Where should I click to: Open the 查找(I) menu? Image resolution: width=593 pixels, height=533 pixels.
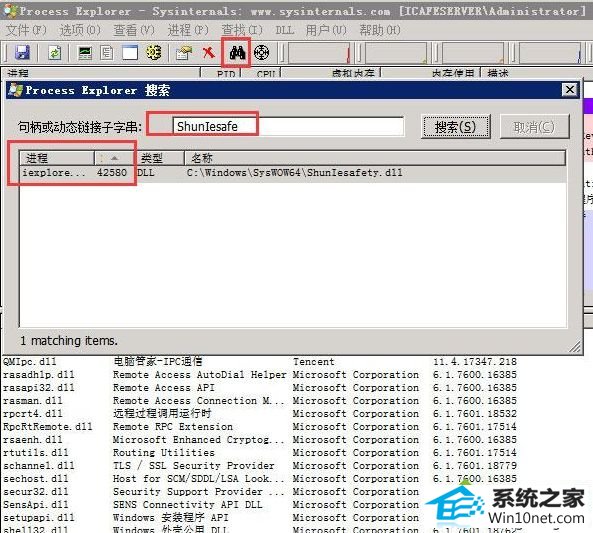coord(242,30)
